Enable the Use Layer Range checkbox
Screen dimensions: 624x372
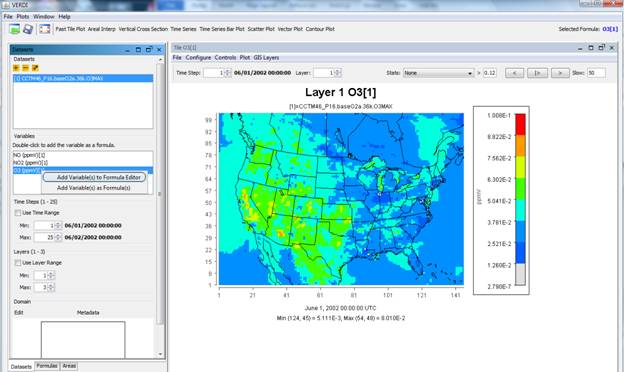[x=18, y=263]
